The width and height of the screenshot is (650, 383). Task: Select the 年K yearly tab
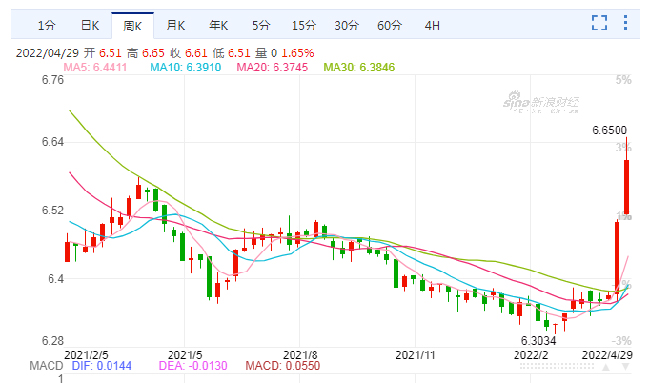point(218,26)
